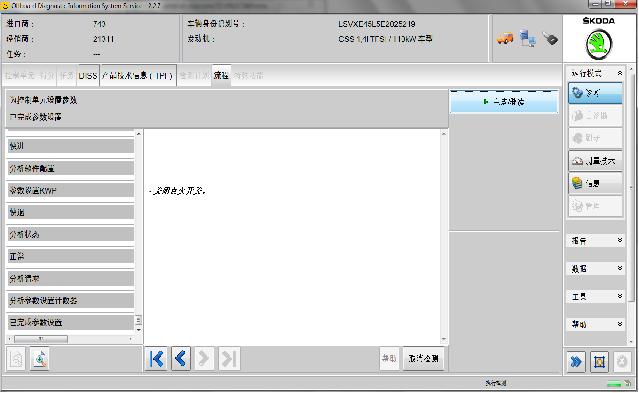Screen dimensions: 639x393
Task: Click the dealer number value 21311
Action: [104, 39]
